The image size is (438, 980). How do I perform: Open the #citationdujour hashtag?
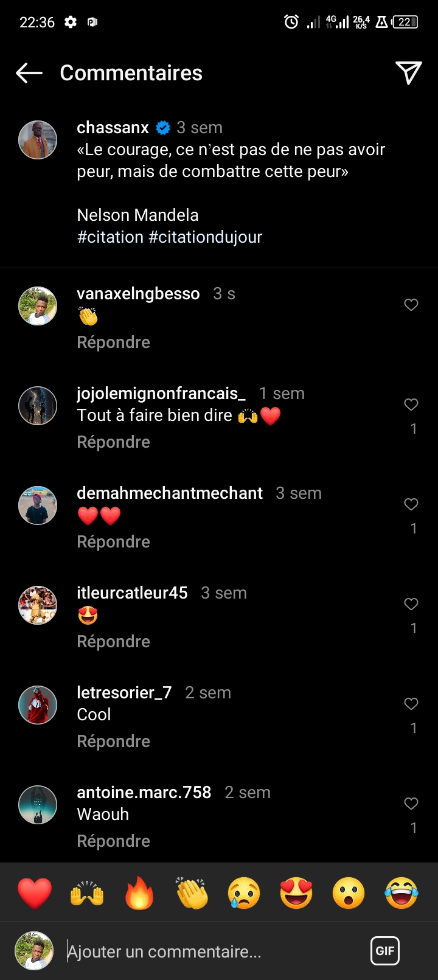pos(206,237)
